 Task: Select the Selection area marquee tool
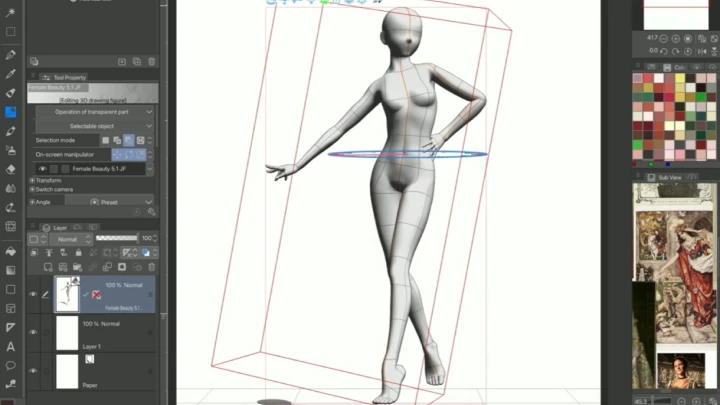(11, 32)
